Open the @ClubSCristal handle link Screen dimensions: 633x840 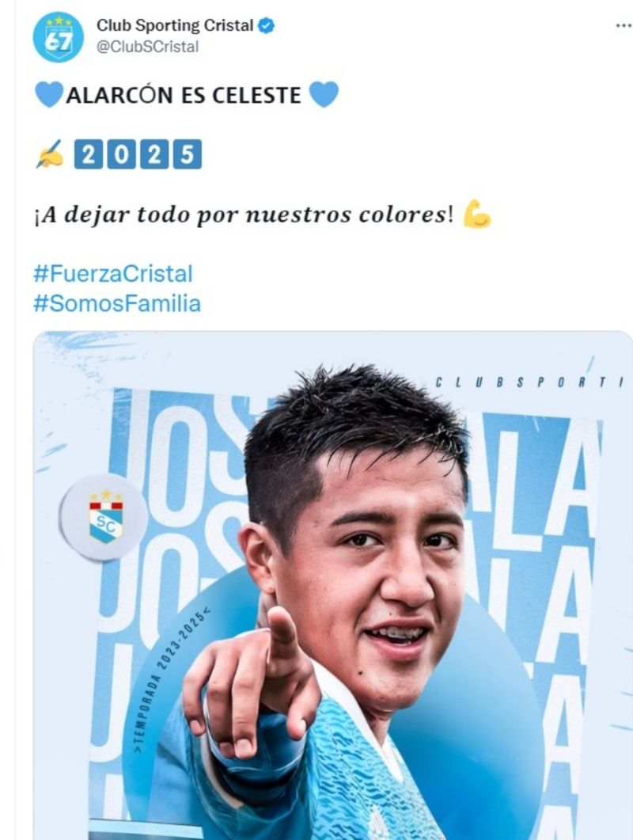(147, 48)
